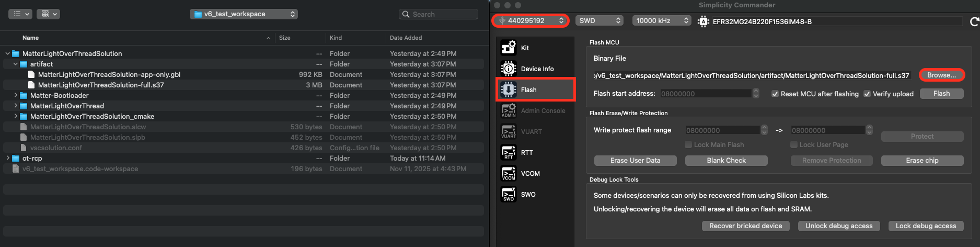Click the chip icon beside the part number
The height and width of the screenshot is (247, 980).
[703, 21]
